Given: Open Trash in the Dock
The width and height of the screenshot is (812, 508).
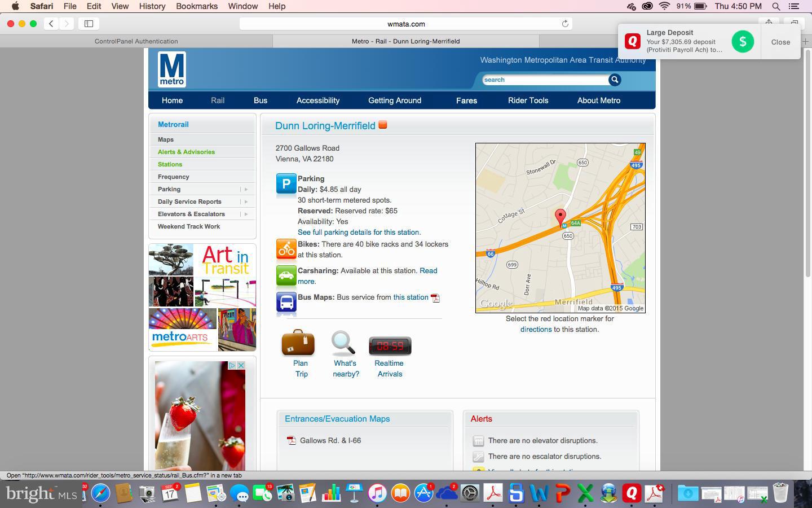Looking at the screenshot, I should click(780, 493).
